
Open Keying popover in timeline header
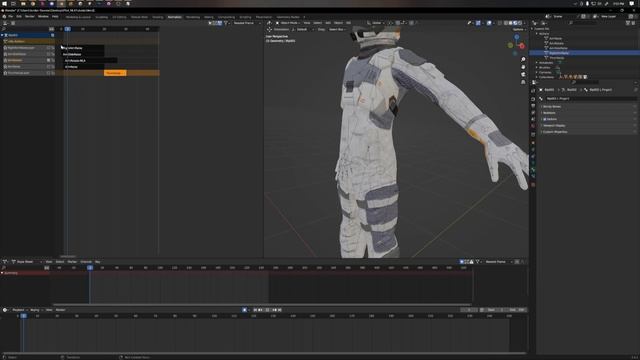(36, 310)
